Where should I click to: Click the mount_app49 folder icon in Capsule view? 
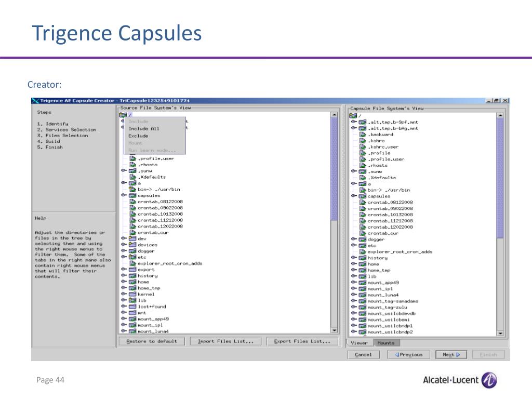(362, 282)
